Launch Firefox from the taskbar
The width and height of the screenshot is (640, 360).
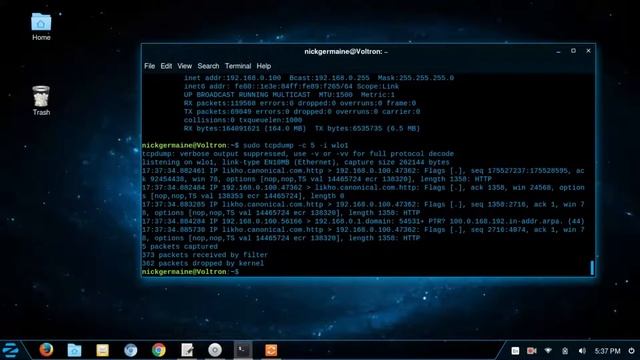pos(46,350)
